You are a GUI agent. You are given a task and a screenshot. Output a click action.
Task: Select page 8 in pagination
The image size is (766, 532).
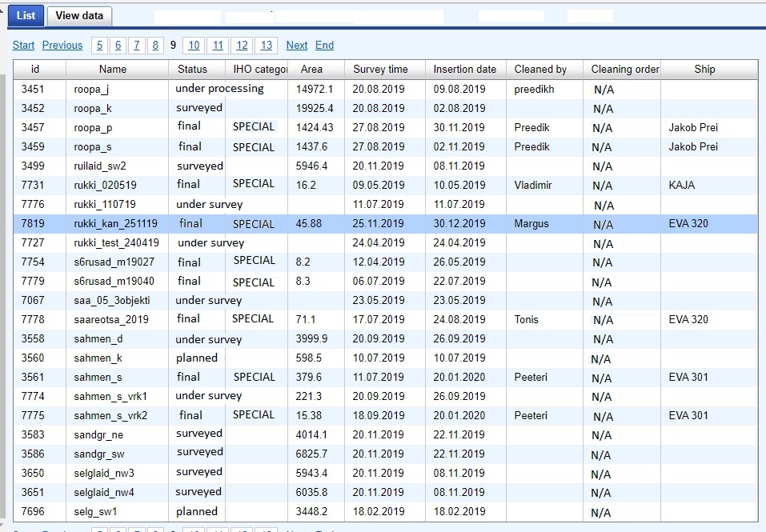point(155,46)
